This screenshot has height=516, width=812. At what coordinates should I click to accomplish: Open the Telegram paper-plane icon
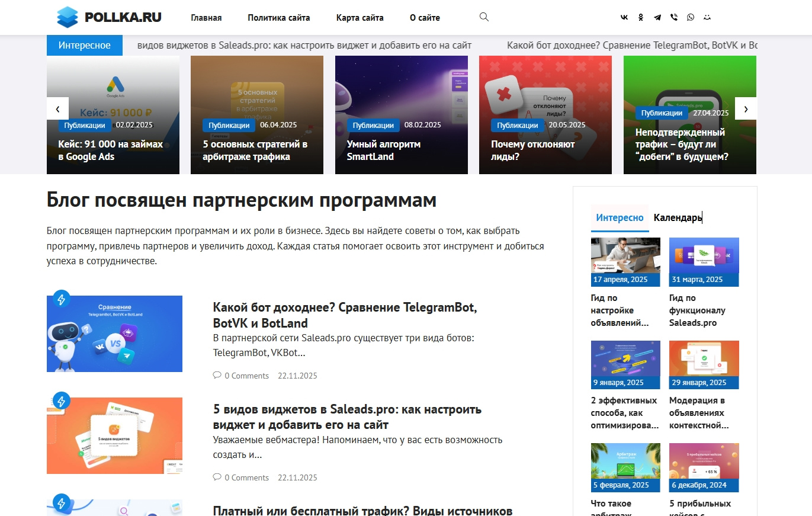pyautogui.click(x=657, y=18)
